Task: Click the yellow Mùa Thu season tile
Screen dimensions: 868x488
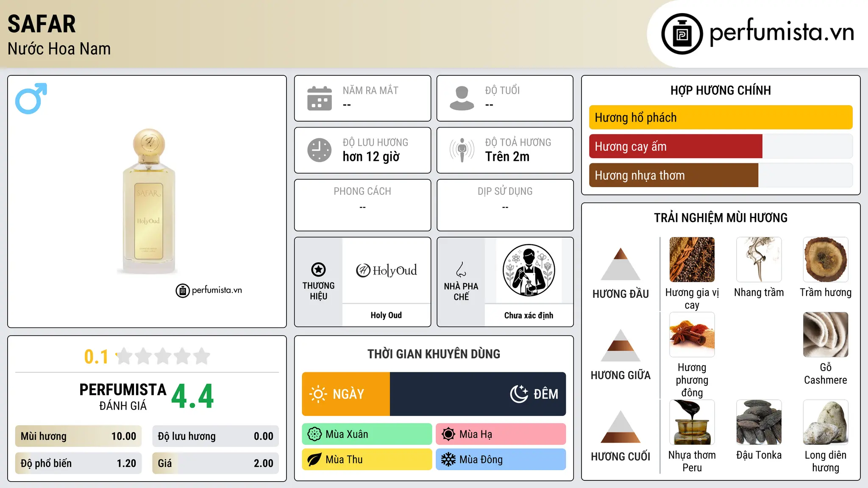Action: tap(367, 460)
